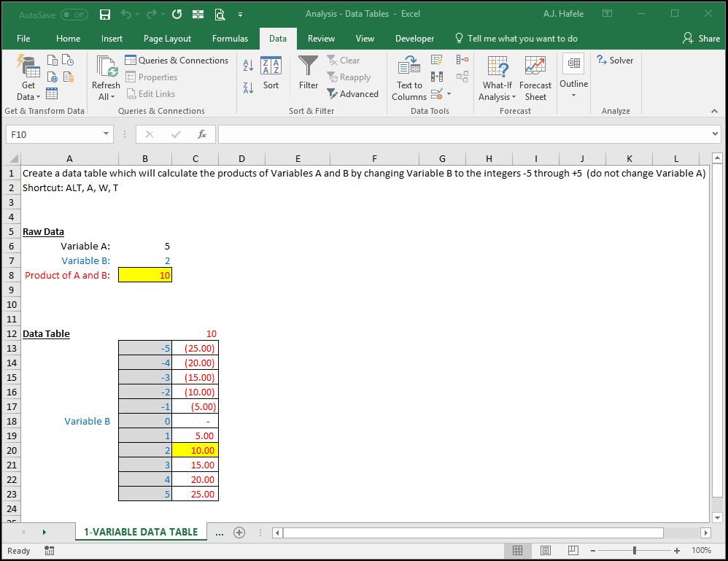
Task: Switch to the Home tab
Action: pyautogui.click(x=69, y=39)
